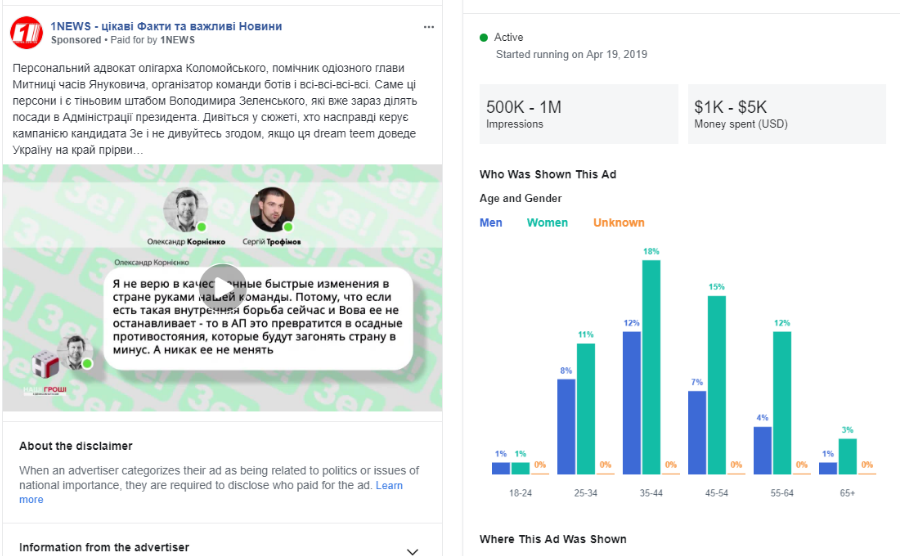This screenshot has height=556, width=900.
Task: Open the Learn more disclaimer link
Action: [389, 485]
